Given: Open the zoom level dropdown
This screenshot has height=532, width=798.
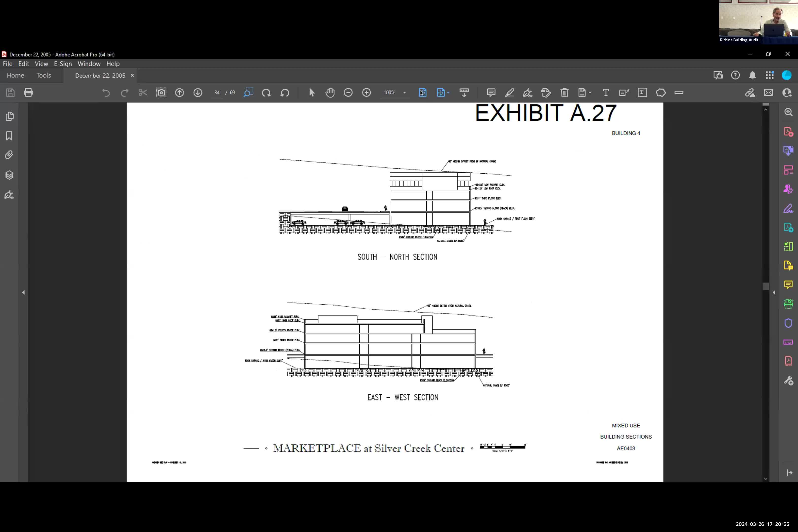Looking at the screenshot, I should (404, 92).
